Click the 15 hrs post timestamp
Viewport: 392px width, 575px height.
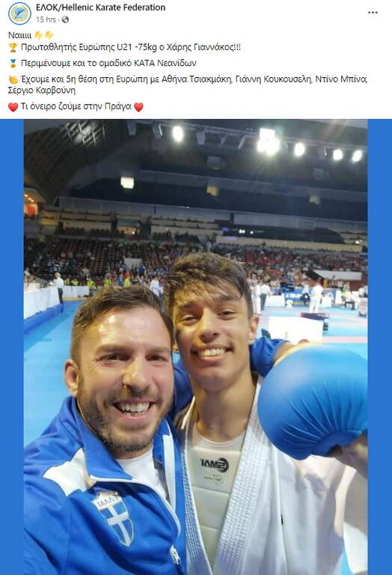[x=46, y=19]
